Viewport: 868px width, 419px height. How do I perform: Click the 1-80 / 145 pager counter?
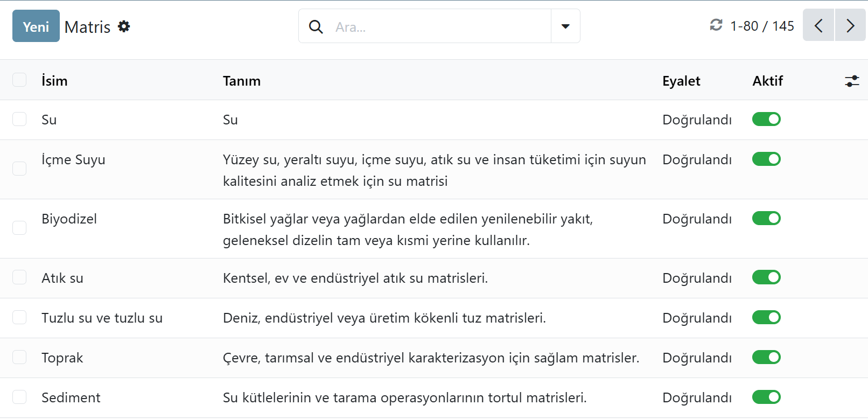(761, 26)
